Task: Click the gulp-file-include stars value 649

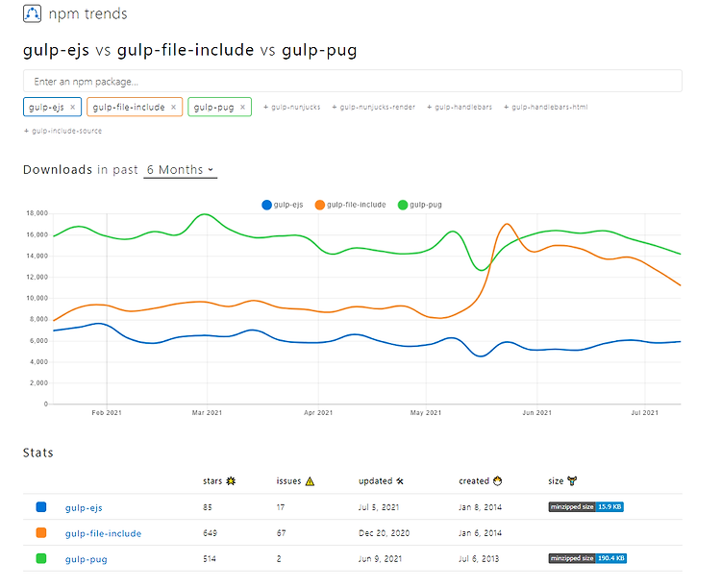Action: tap(210, 533)
